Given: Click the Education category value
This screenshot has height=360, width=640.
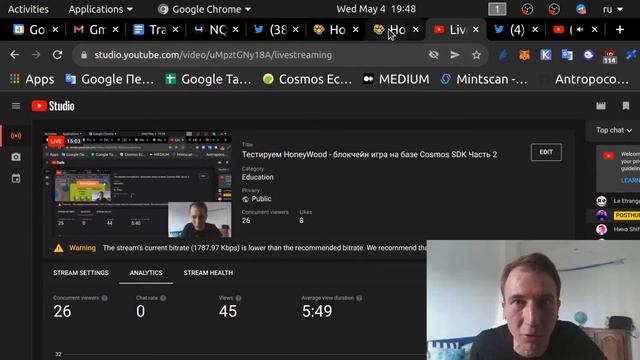Looking at the screenshot, I should [258, 177].
